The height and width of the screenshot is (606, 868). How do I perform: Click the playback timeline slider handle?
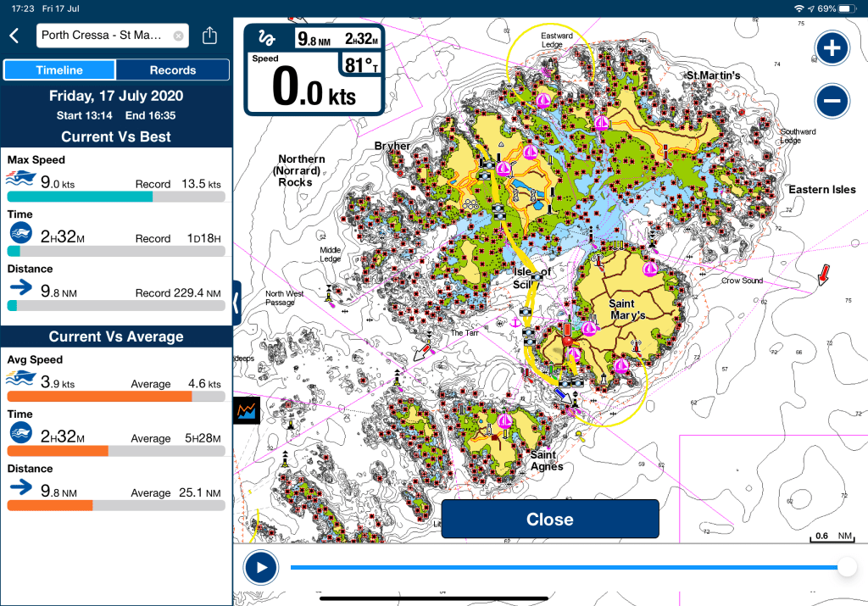(845, 567)
